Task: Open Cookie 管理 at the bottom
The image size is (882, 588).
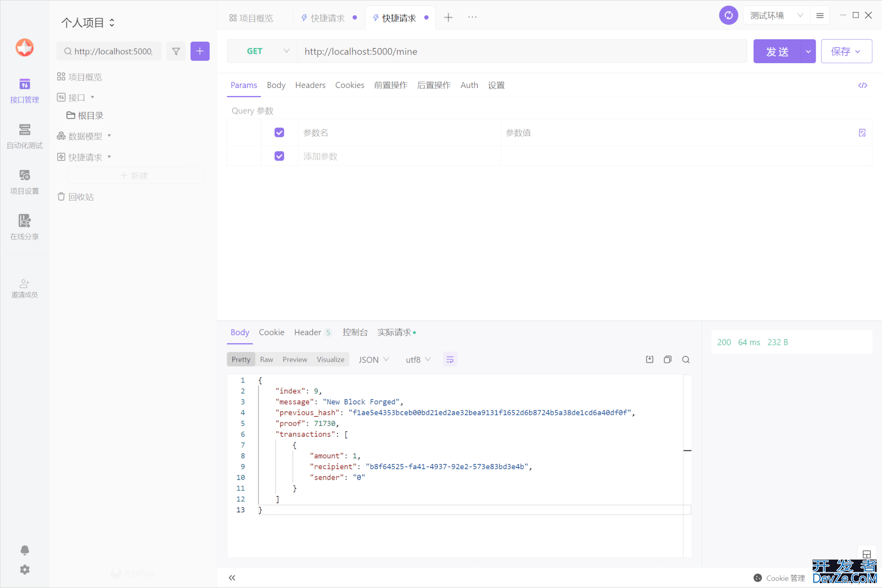Action: pyautogui.click(x=779, y=578)
